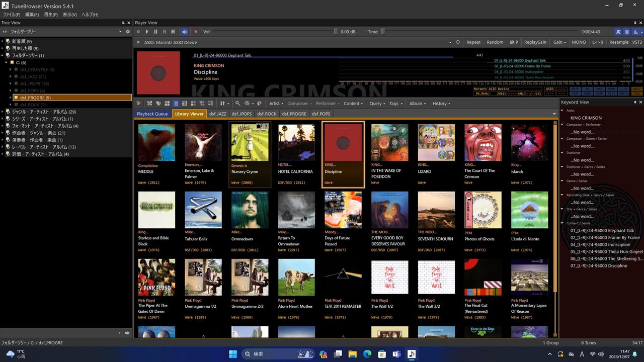
Task: Open the ASIO device selection dropdown arrow
Action: point(451,42)
